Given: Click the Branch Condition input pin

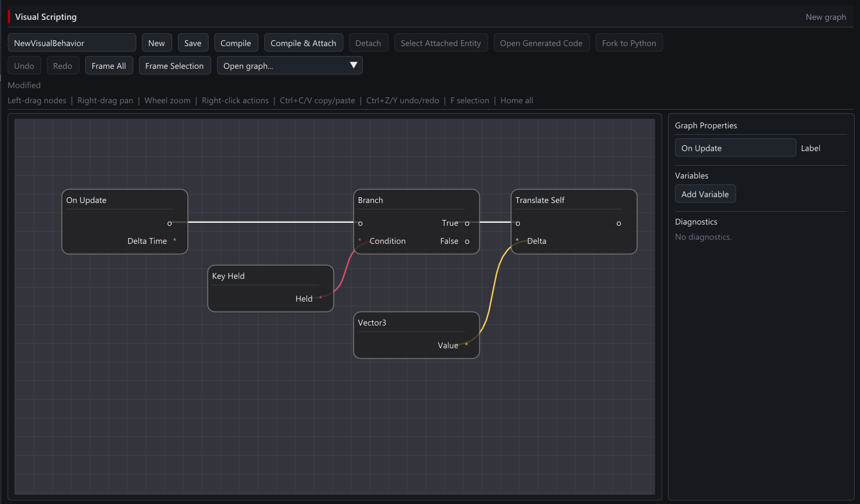Looking at the screenshot, I should click(360, 240).
